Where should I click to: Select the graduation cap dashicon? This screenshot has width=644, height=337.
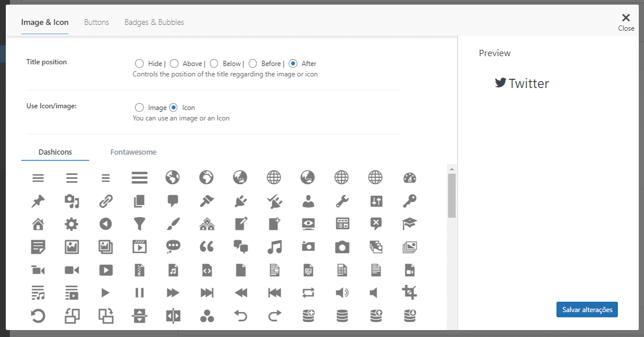coord(410,224)
